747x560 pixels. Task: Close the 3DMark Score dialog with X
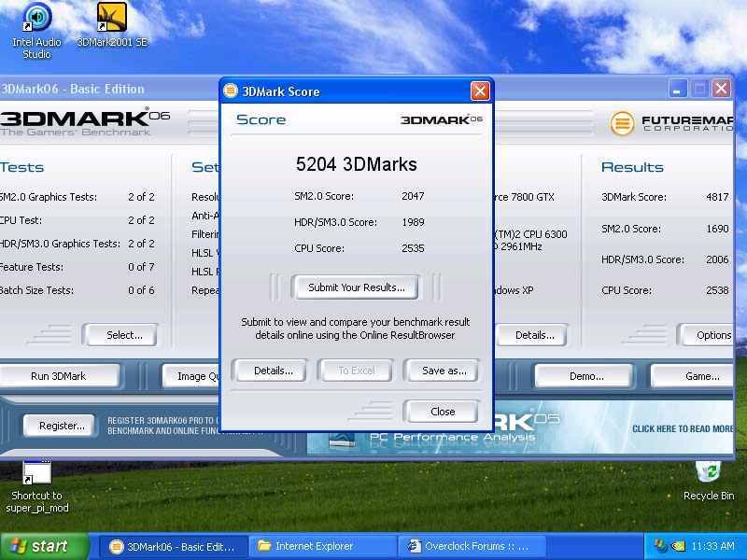click(480, 91)
